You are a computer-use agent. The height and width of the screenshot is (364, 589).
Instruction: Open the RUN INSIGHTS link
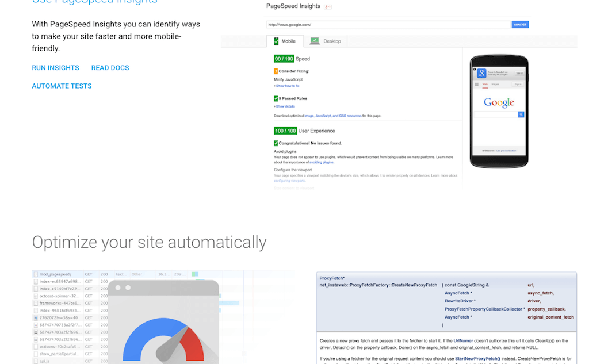click(55, 67)
